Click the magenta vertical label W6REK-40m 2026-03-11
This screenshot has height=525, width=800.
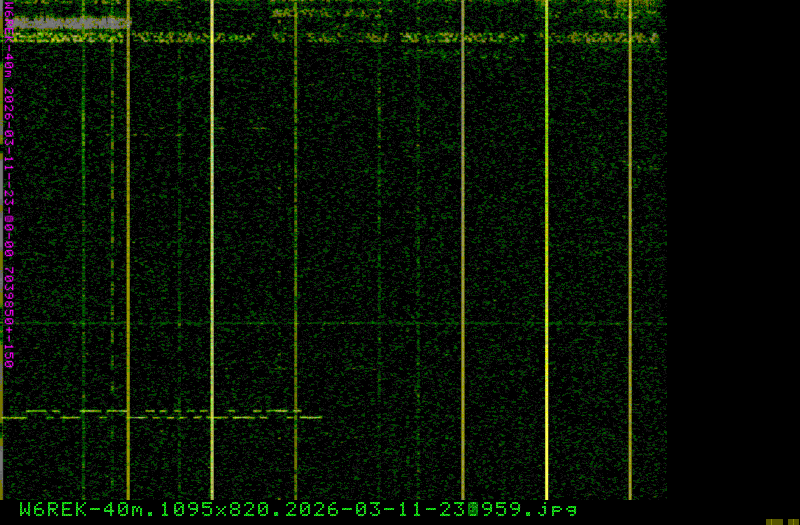point(9,187)
